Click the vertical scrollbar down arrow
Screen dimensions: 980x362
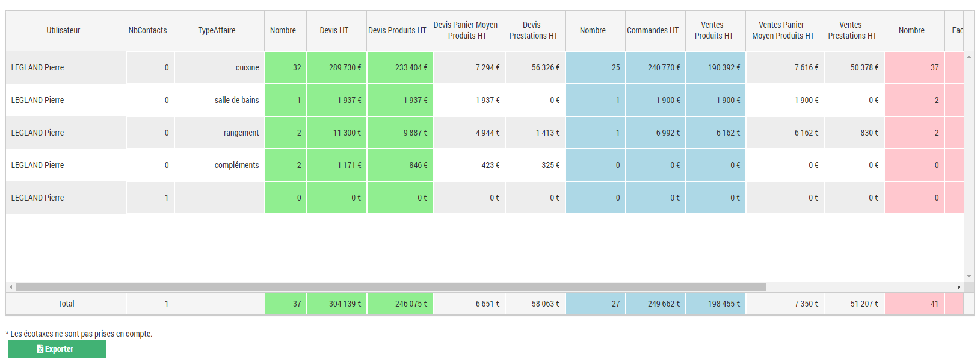(x=969, y=276)
